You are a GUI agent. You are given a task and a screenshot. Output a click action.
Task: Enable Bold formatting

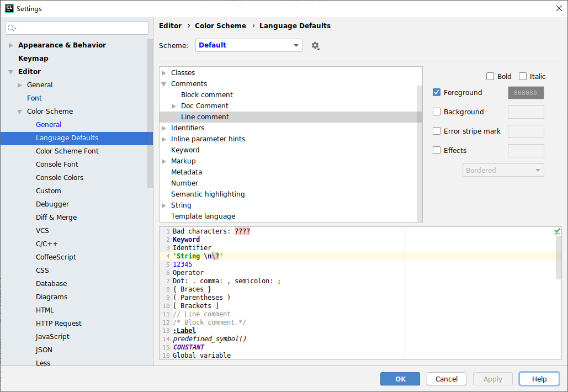pos(490,76)
